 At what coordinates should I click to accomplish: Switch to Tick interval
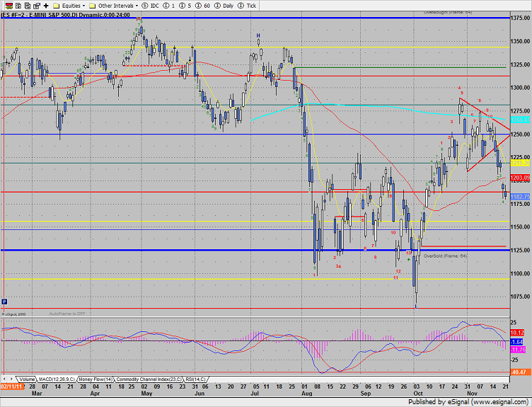coord(247,6)
